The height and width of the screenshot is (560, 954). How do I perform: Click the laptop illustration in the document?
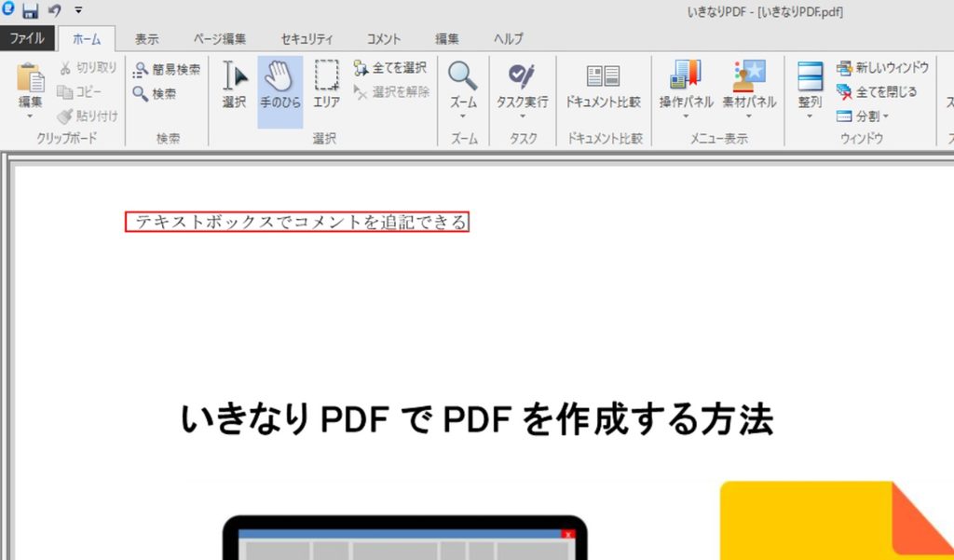pos(404,538)
